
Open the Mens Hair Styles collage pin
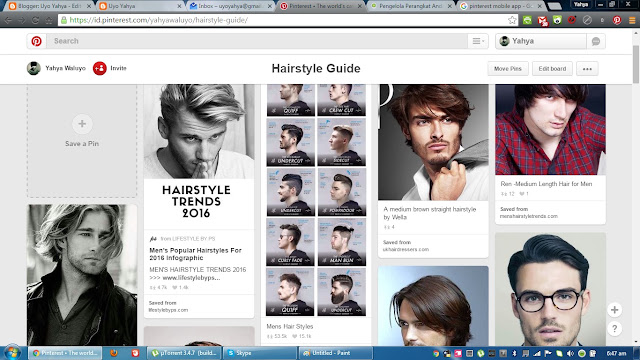[316, 200]
